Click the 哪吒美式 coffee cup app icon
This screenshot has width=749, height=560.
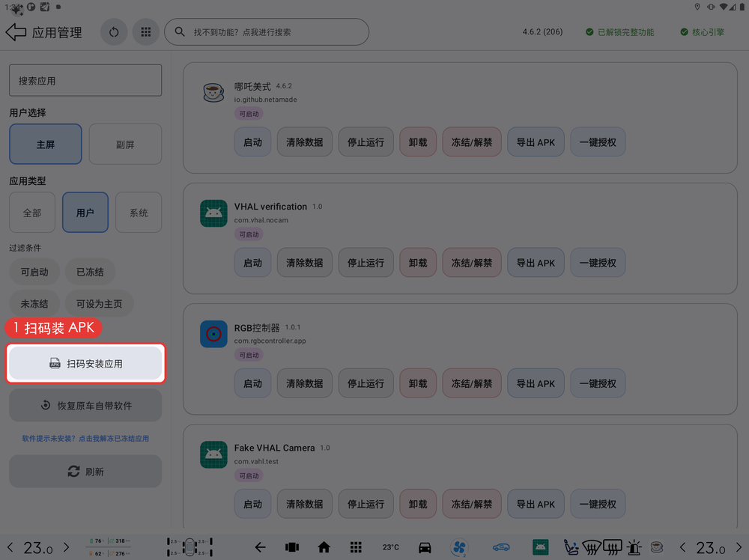pyautogui.click(x=213, y=92)
